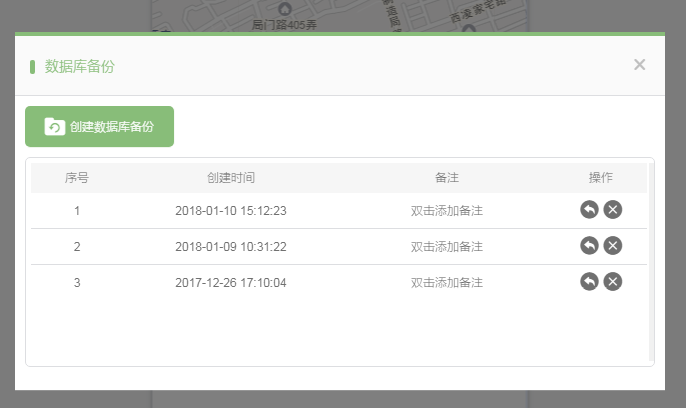
Task: Select the 2018-01-10 15:12:23 timestamp cell
Action: 231,210
